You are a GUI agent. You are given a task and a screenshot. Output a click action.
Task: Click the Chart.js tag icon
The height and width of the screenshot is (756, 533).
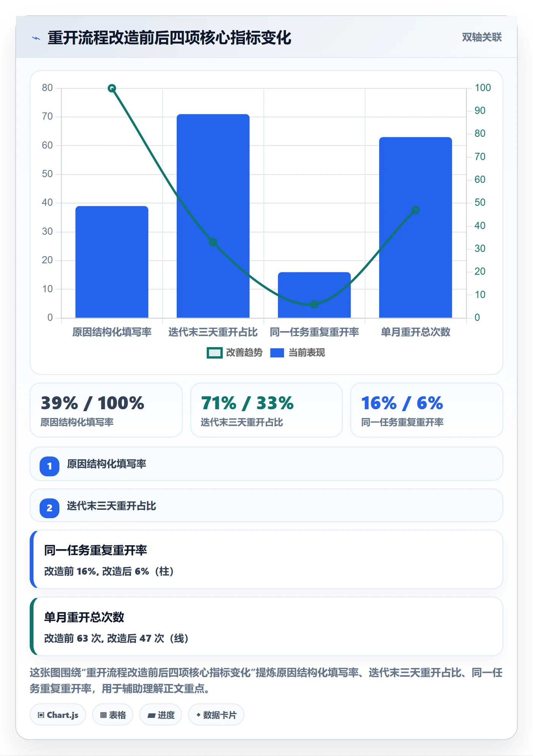(41, 715)
